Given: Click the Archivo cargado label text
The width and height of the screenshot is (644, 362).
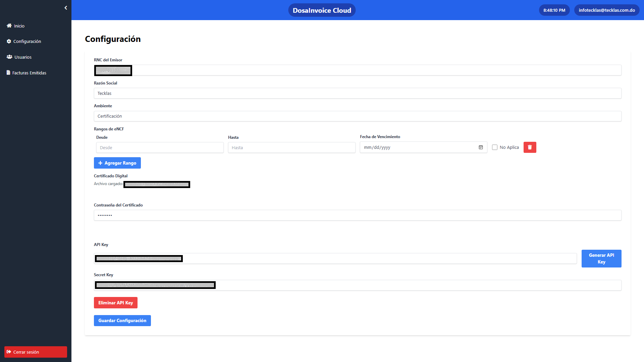Looking at the screenshot, I should coord(108,184).
